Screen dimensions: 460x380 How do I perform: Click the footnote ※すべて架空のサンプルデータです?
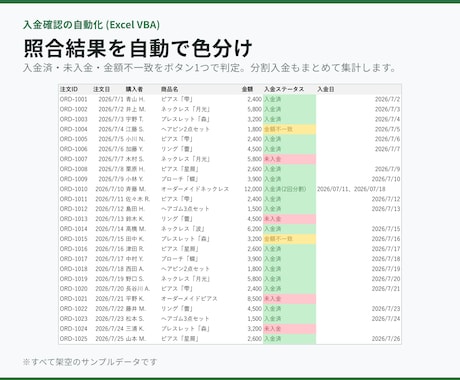coord(90,362)
